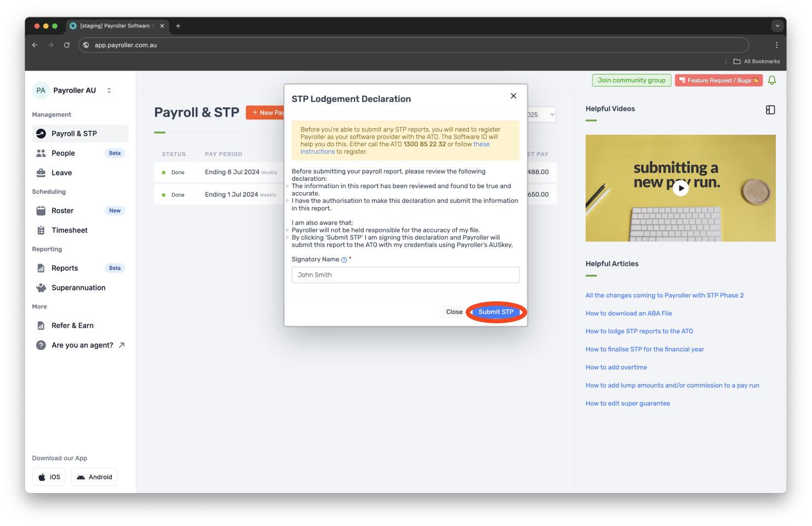The image size is (812, 526).
Task: Open 'How to add overtime' article
Action: coord(616,368)
